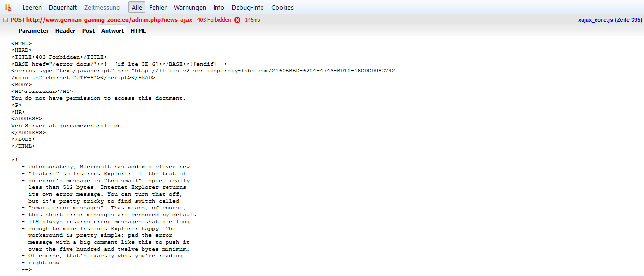
Task: Collapse the POST request entry
Action: [x=5, y=20]
